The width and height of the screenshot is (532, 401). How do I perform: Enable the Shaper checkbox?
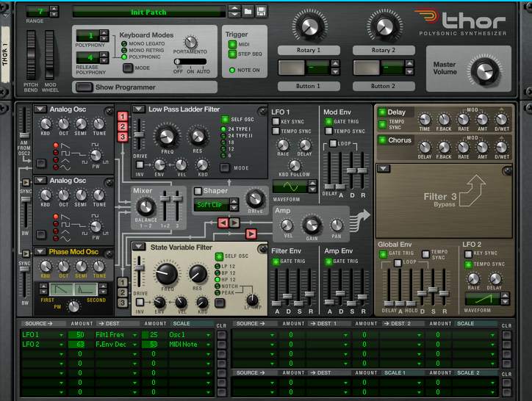[x=198, y=191]
